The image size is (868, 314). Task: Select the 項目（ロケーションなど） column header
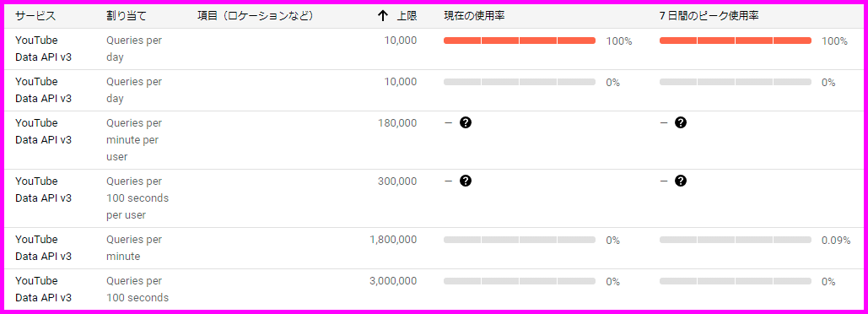256,16
